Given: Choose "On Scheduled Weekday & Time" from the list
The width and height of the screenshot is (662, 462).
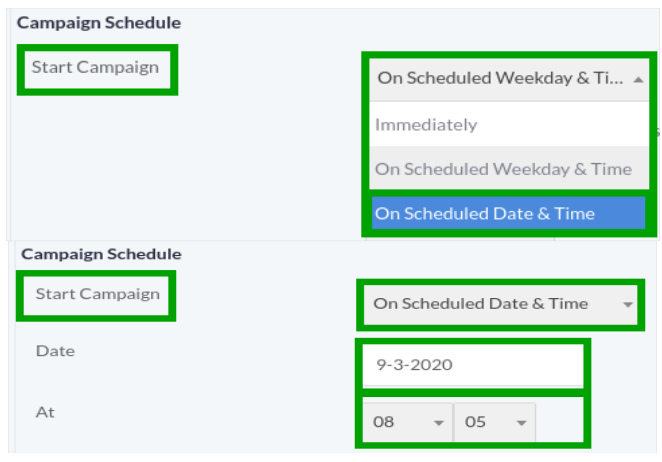Looking at the screenshot, I should (x=503, y=169).
